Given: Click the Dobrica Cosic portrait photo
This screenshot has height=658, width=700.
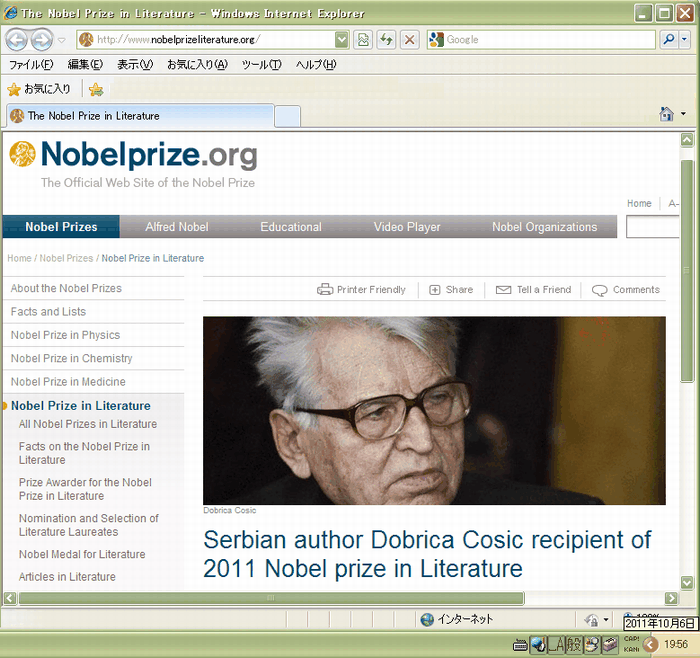Looking at the screenshot, I should (434, 411).
